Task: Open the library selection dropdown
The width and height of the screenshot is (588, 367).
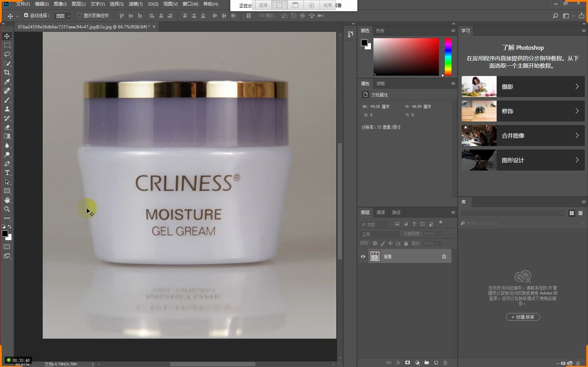Action: click(513, 213)
